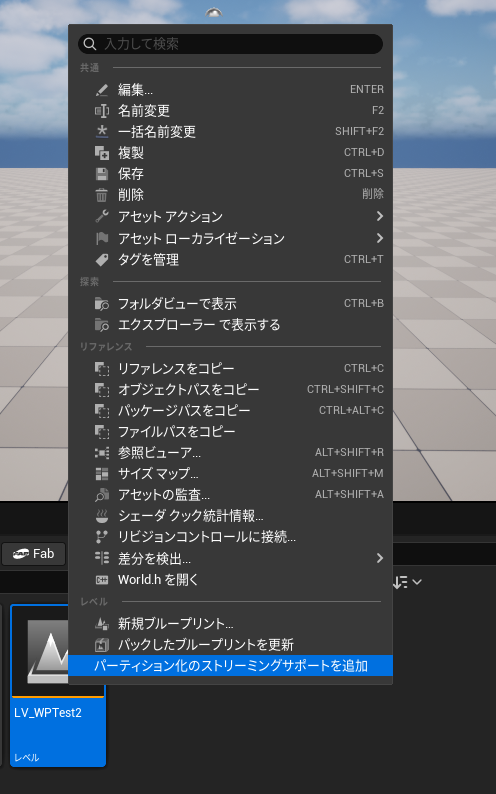Select パッケージパスをコピー entry
496x794 pixels.
(x=230, y=411)
